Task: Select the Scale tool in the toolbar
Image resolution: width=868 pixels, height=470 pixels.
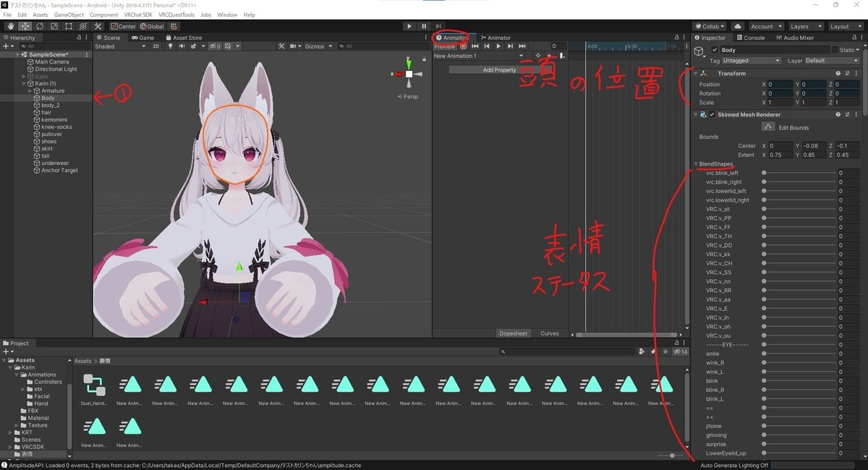Action: point(54,26)
